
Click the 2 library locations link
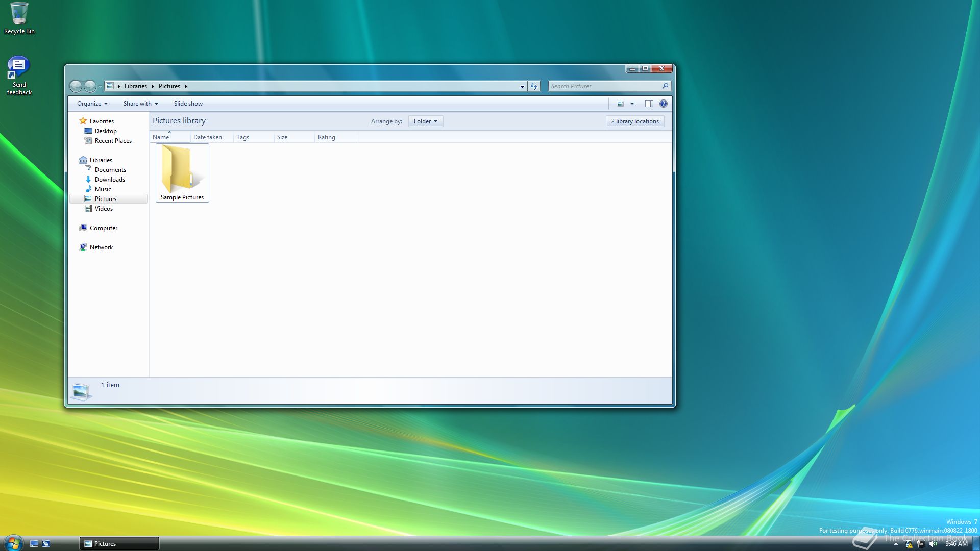coord(635,121)
